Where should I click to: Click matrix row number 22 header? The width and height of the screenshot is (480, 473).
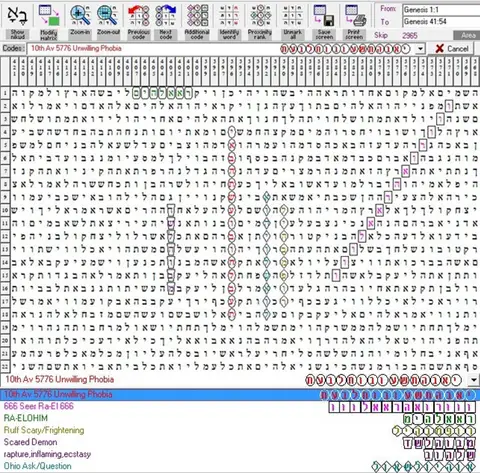5,367
